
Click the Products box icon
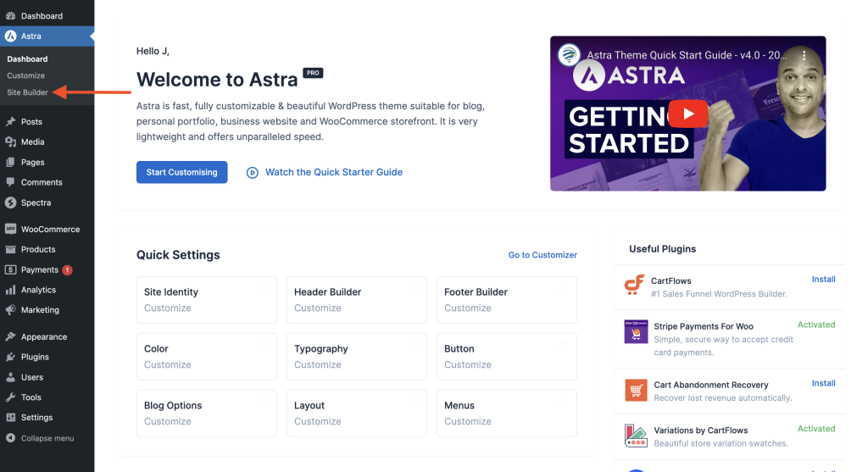pos(10,249)
